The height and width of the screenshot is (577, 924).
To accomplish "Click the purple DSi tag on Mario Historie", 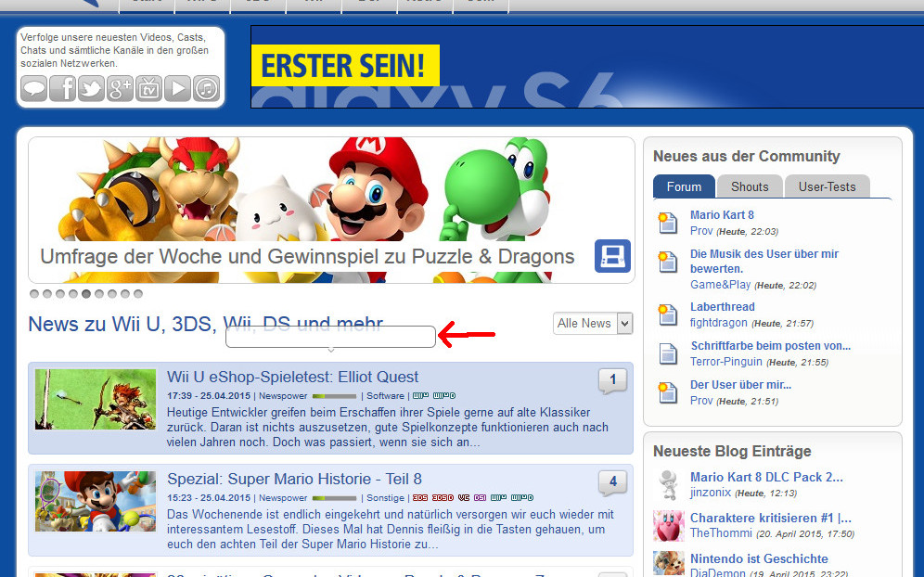I will click(x=480, y=498).
